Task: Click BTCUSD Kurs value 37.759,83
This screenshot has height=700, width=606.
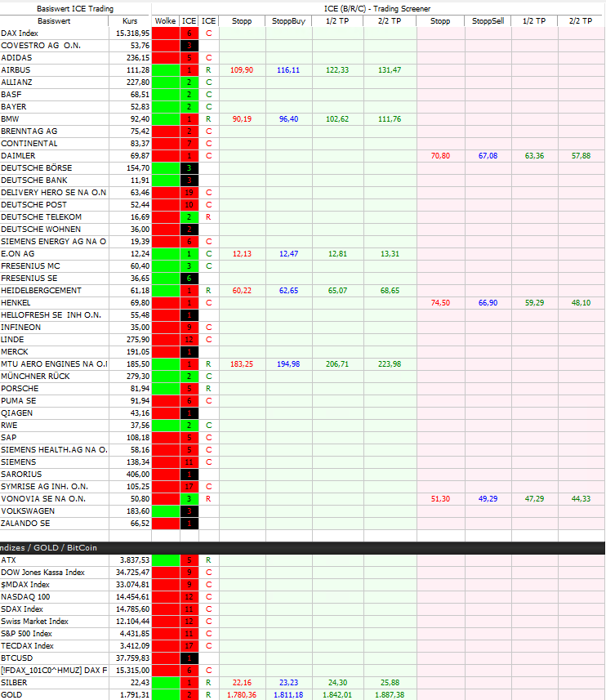Action: point(133,658)
